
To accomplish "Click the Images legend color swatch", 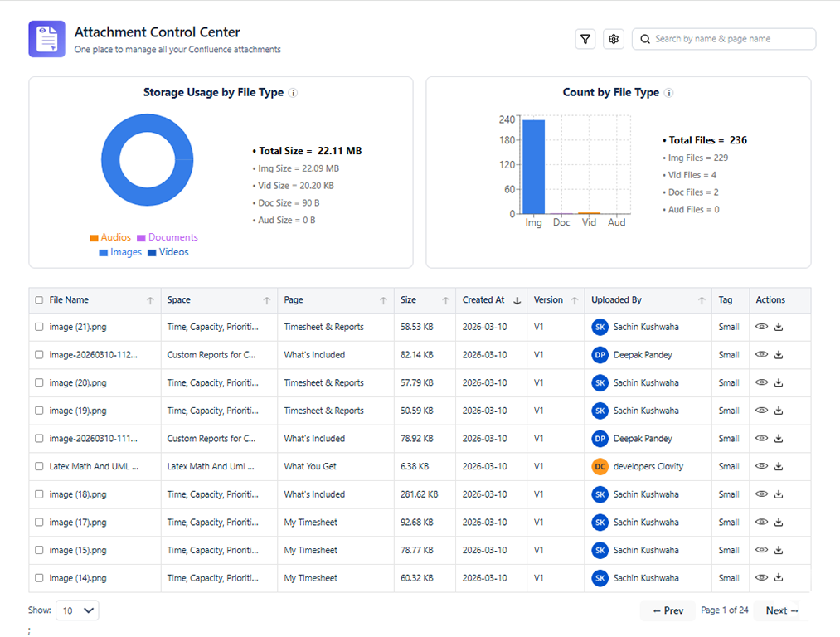I will click(104, 253).
